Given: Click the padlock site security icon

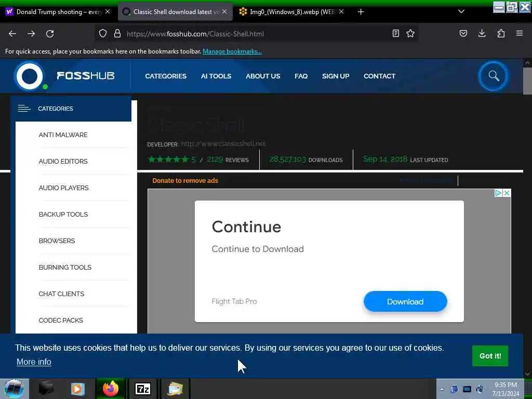Looking at the screenshot, I should click(x=117, y=34).
